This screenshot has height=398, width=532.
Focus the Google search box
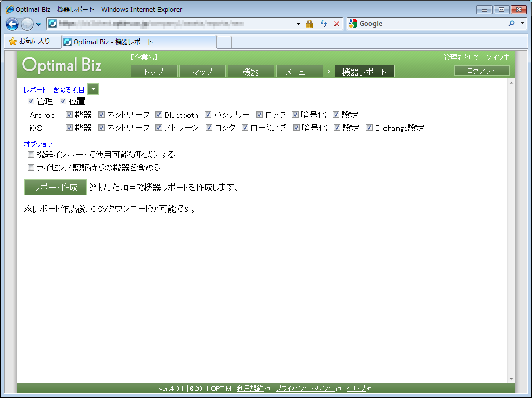(x=432, y=24)
